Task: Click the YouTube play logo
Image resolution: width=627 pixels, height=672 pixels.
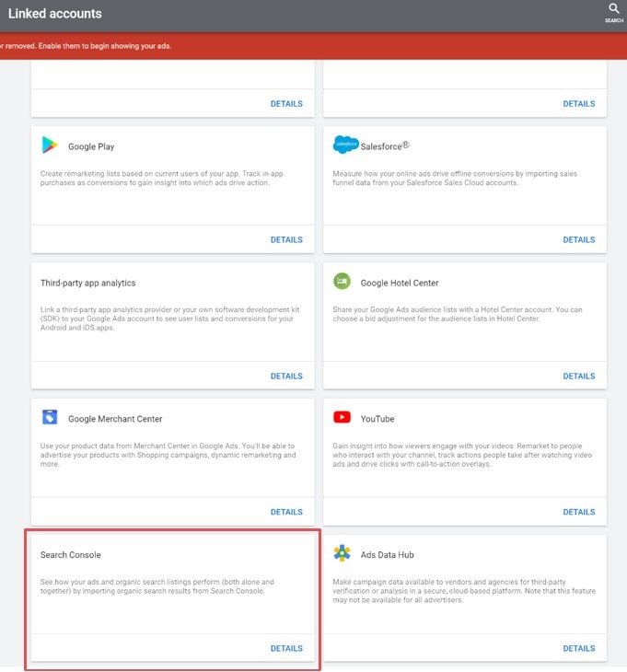Action: tap(343, 418)
